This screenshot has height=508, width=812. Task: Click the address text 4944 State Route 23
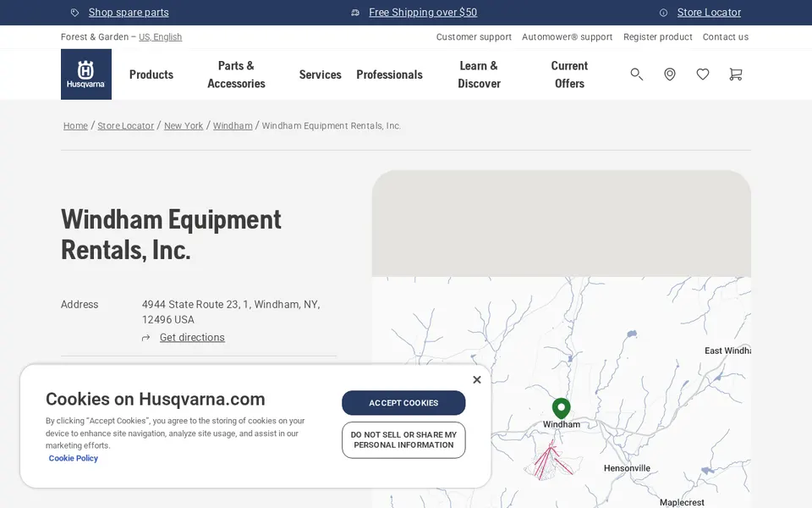231,312
